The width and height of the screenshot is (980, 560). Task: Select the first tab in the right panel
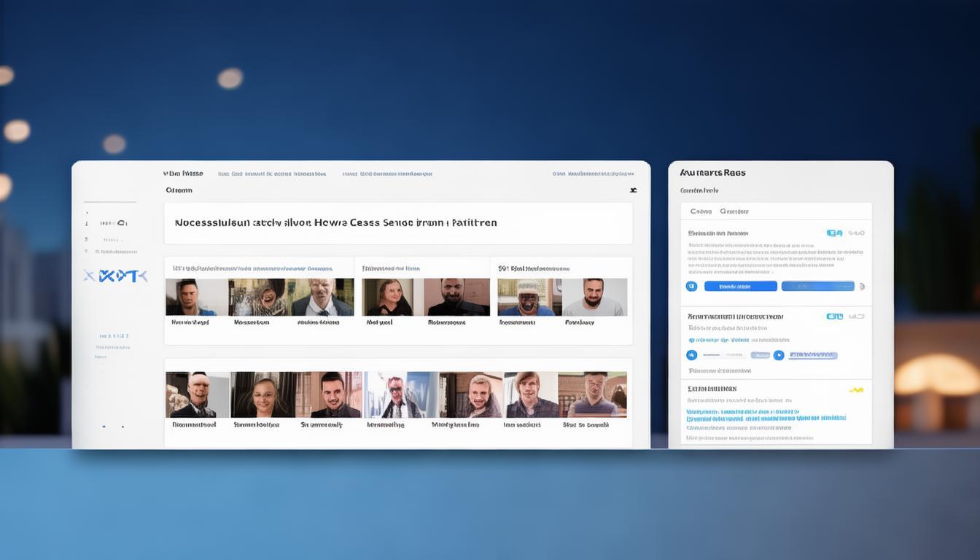(700, 211)
